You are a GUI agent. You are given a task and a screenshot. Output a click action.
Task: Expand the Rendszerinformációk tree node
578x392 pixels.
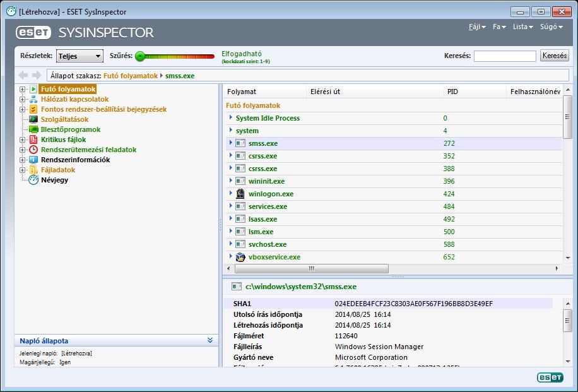[23, 160]
